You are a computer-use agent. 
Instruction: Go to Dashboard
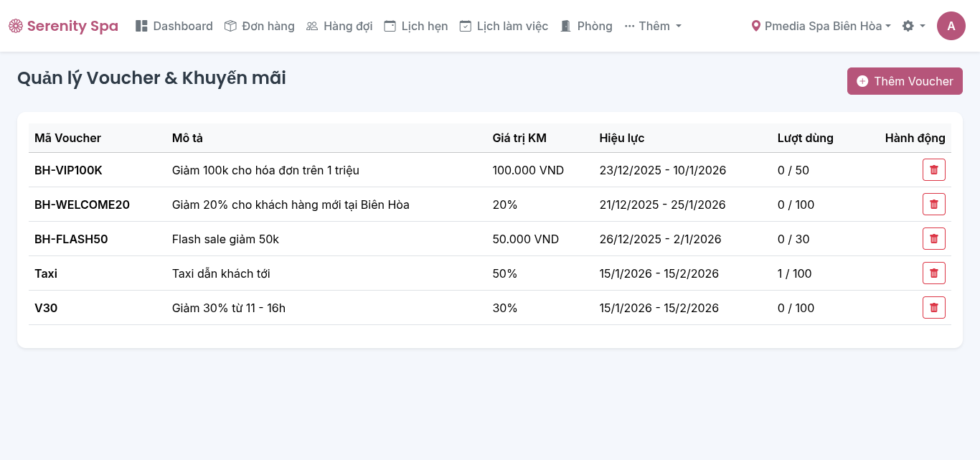pos(174,26)
